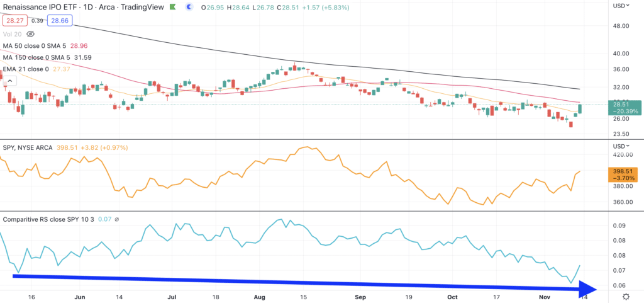Click the 48.00 price axis label
This screenshot has width=644, height=303.
click(x=621, y=26)
